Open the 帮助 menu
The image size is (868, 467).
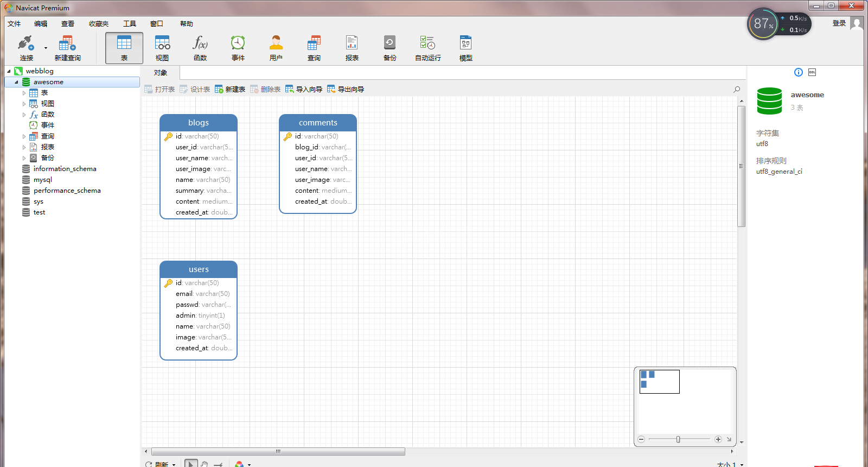pos(187,23)
